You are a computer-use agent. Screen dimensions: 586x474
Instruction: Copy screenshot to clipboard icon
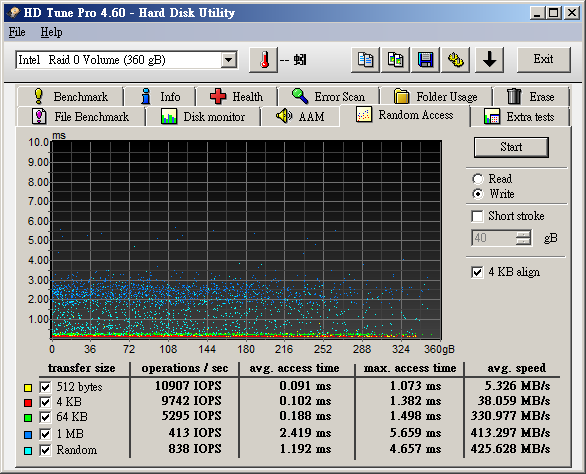tap(395, 60)
